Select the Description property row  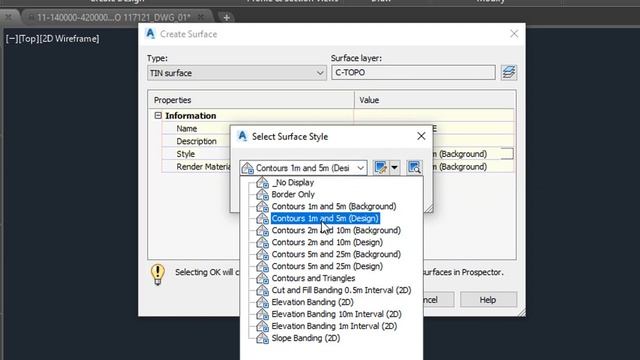(196, 141)
